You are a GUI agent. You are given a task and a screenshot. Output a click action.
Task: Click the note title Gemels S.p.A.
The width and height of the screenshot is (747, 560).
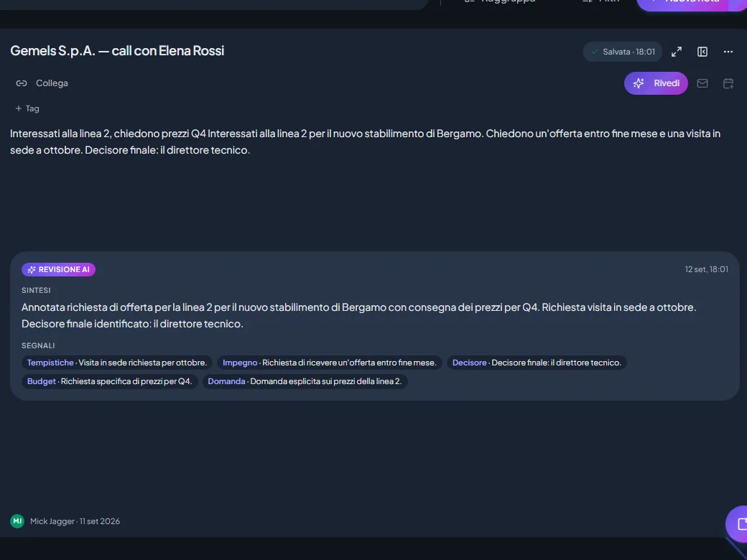point(117,51)
